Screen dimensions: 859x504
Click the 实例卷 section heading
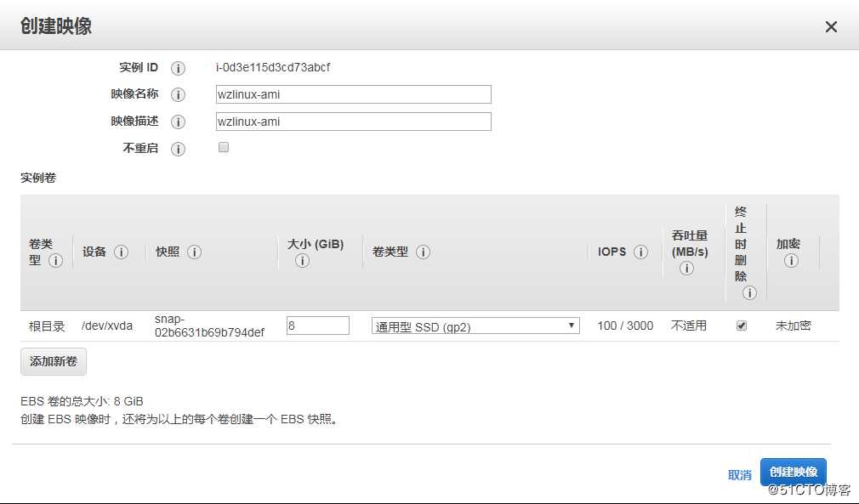tap(38, 178)
